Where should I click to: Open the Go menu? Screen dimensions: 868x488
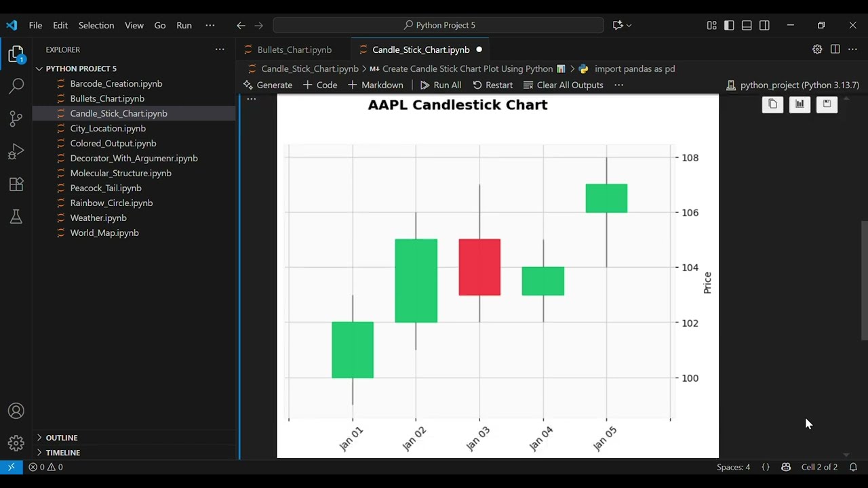tap(160, 25)
